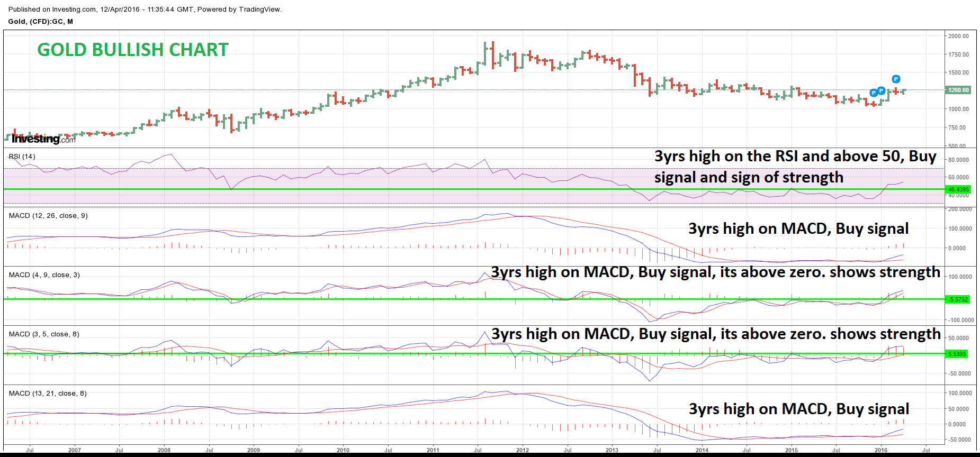Click the green 46.4395 RSI value label

pyautogui.click(x=958, y=189)
